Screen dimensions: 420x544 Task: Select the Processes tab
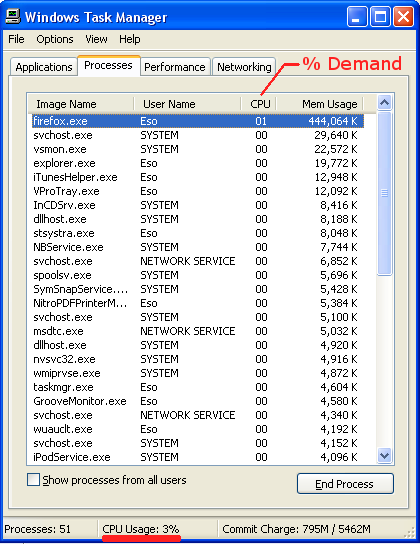[x=109, y=65]
